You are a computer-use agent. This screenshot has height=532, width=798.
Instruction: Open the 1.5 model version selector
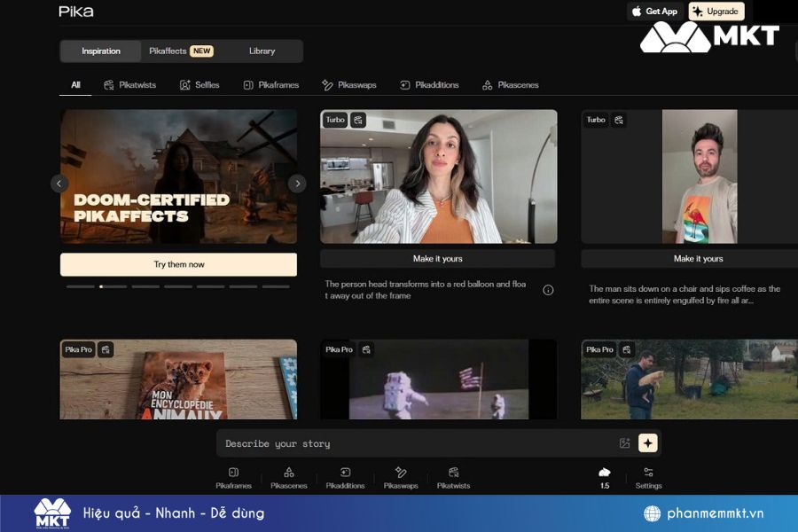(605, 478)
